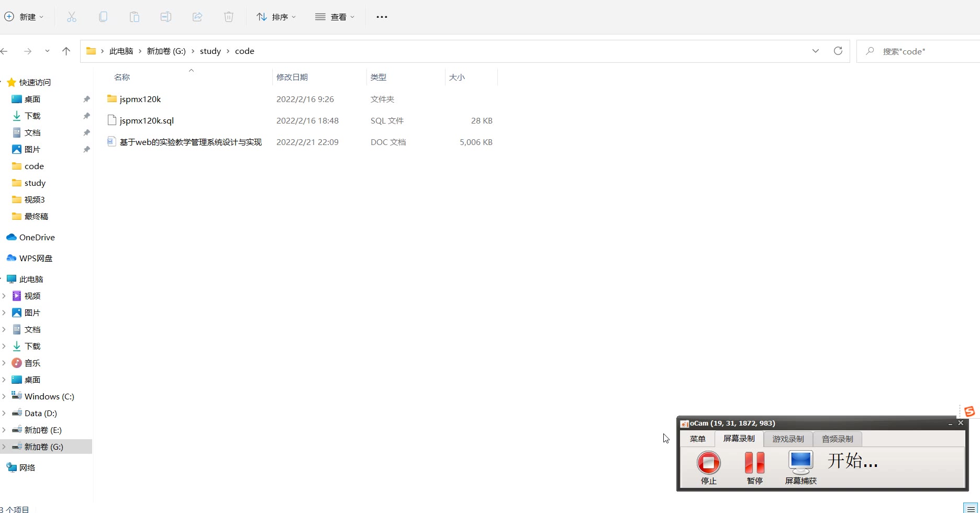The width and height of the screenshot is (980, 513).
Task: Click the DOC file icon for 基于web document
Action: coord(112,141)
